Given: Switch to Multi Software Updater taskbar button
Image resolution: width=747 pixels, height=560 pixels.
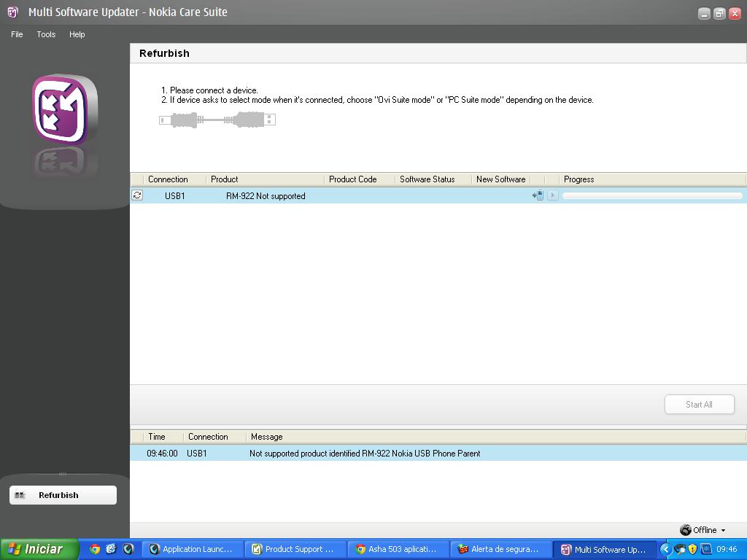Looking at the screenshot, I should pos(605,549).
